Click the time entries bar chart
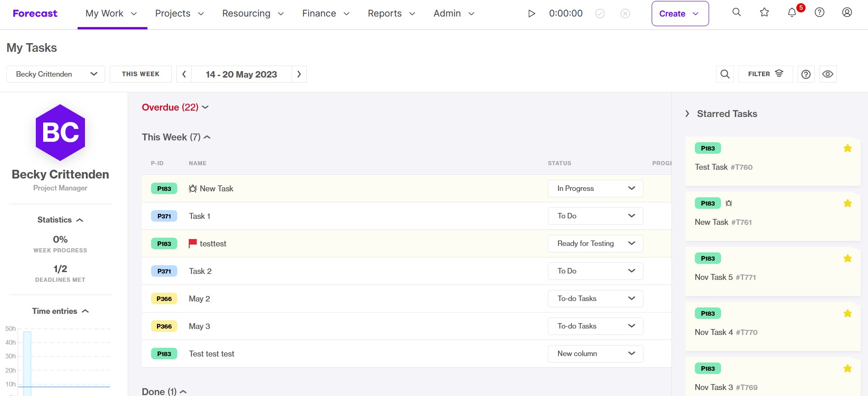 [58, 360]
